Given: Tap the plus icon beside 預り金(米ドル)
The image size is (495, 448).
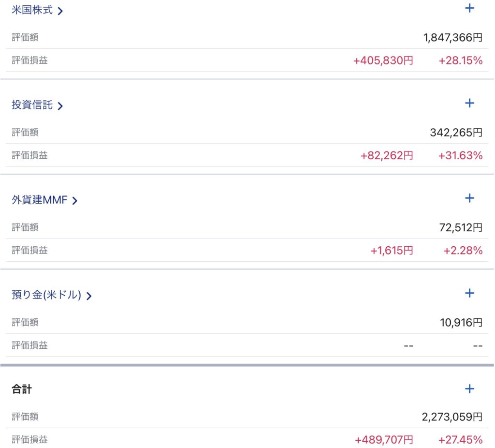Looking at the screenshot, I should coord(469,293).
